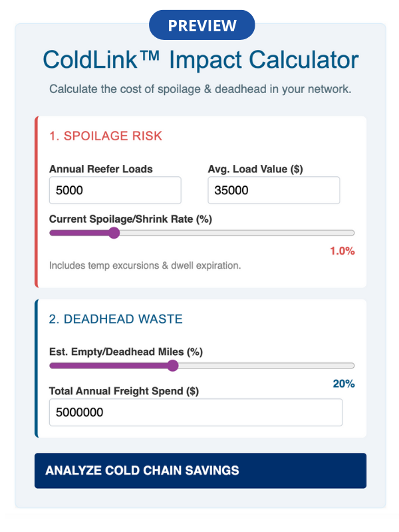Click the Total Annual Freight Spend ($) label
399x532 pixels.
click(124, 391)
